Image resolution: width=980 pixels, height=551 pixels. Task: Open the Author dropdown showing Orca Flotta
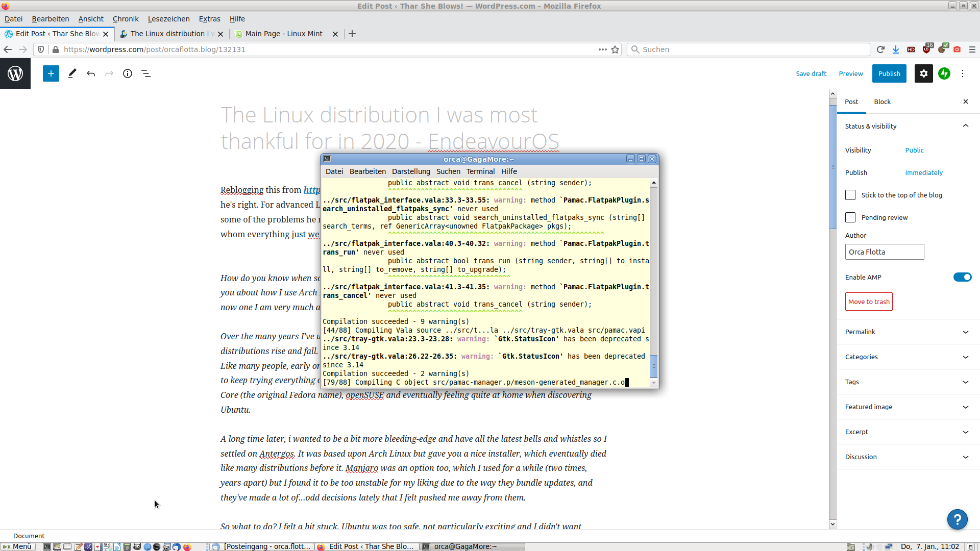click(885, 252)
